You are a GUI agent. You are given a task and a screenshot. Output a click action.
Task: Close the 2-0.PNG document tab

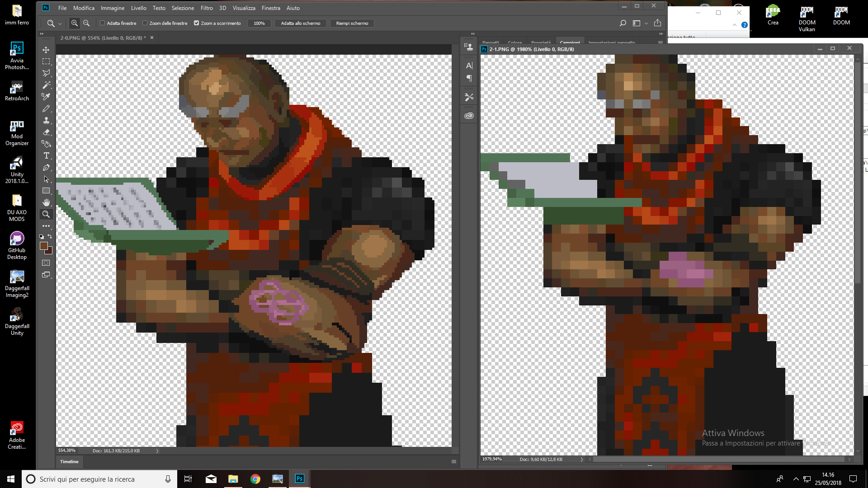click(x=152, y=38)
